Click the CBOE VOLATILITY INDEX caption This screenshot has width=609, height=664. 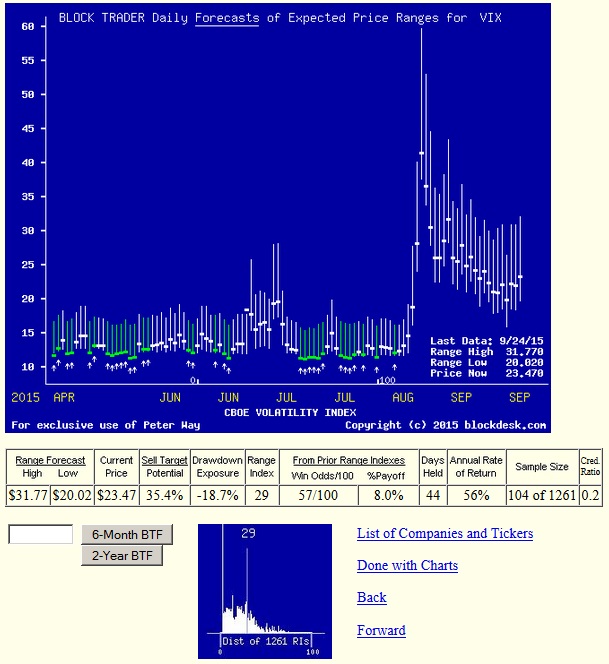coord(290,412)
